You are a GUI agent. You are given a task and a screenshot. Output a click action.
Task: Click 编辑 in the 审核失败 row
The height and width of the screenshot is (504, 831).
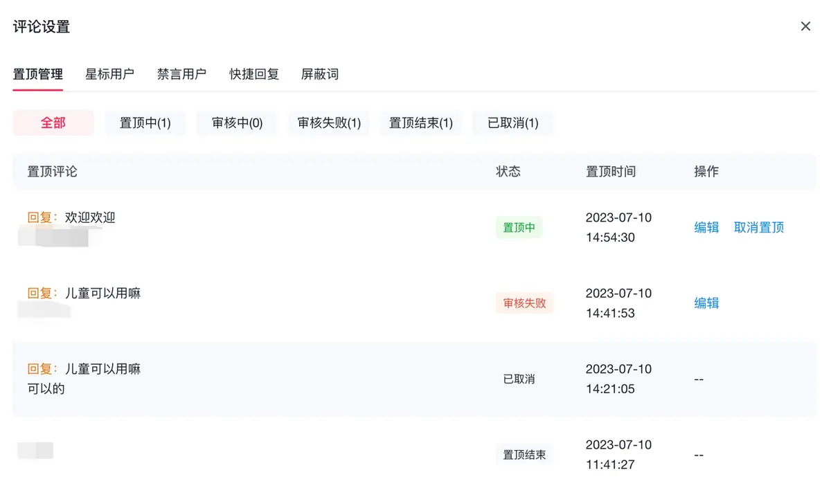(706, 303)
